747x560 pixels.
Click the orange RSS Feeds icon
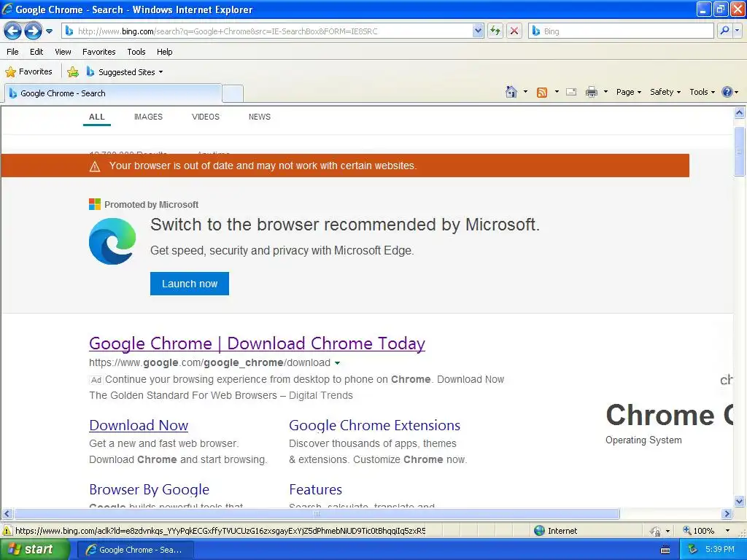[542, 92]
